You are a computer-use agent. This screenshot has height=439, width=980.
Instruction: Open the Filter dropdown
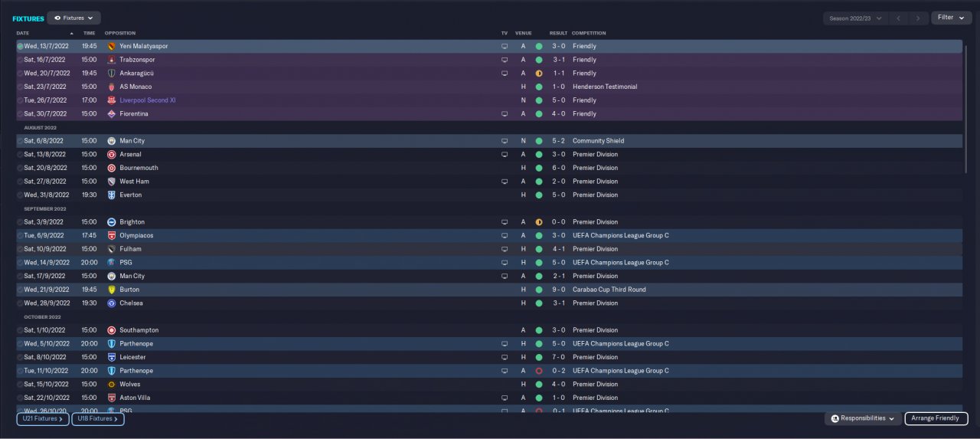[x=951, y=18]
